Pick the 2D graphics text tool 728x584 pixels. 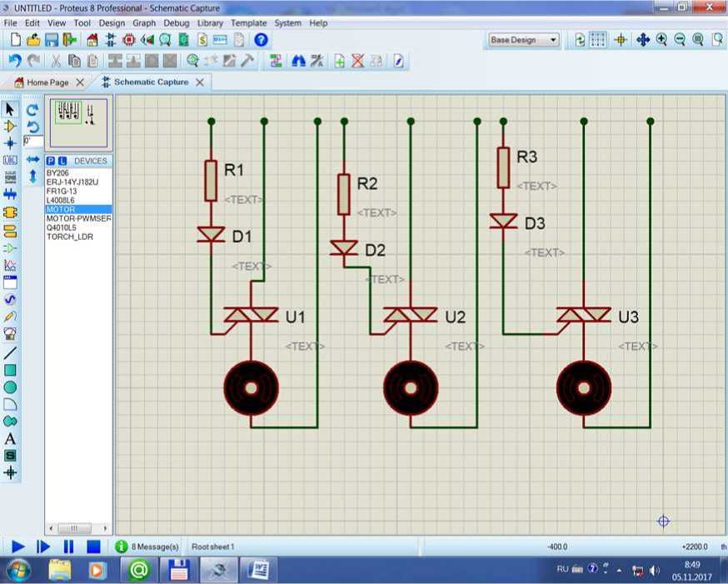(10, 438)
